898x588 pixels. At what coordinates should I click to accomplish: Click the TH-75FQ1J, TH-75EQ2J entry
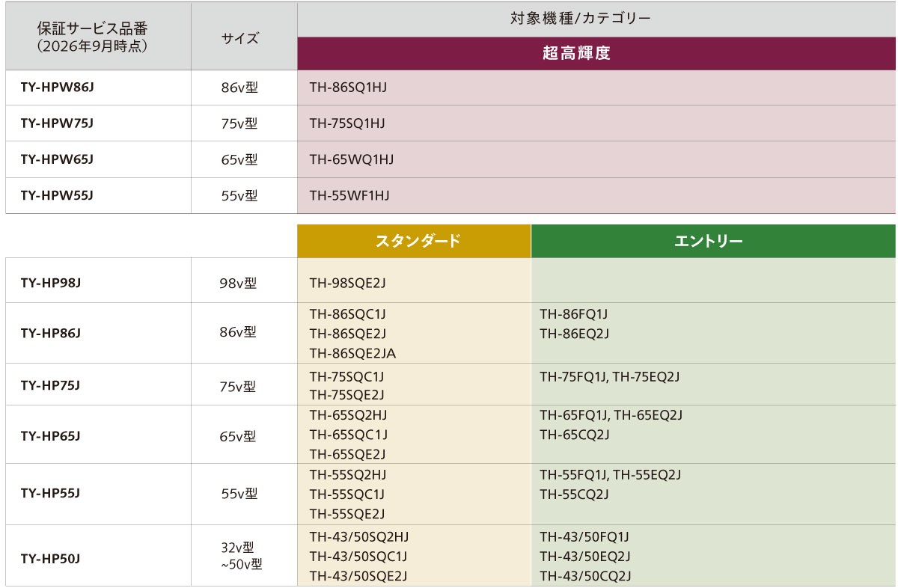click(x=609, y=376)
